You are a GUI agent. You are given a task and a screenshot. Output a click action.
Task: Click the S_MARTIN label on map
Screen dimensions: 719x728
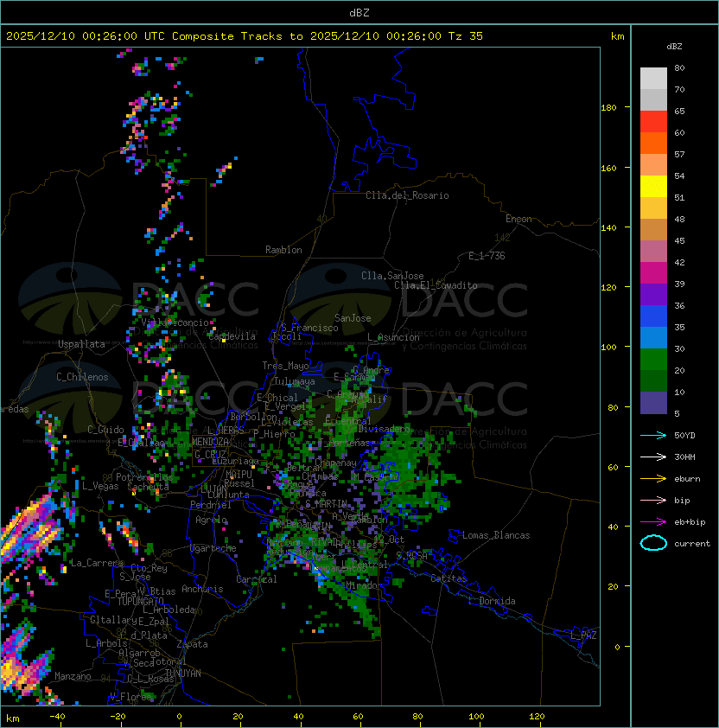pos(327,504)
